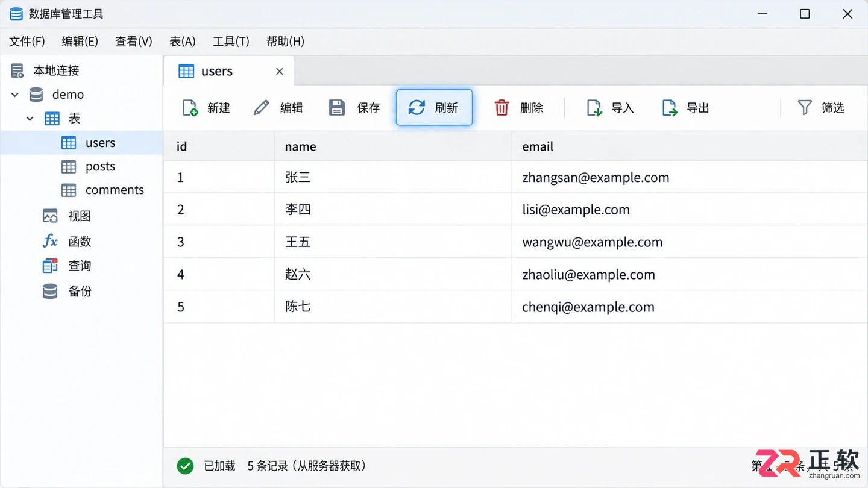
Task: Click the 导入 import file icon
Action: [x=594, y=108]
